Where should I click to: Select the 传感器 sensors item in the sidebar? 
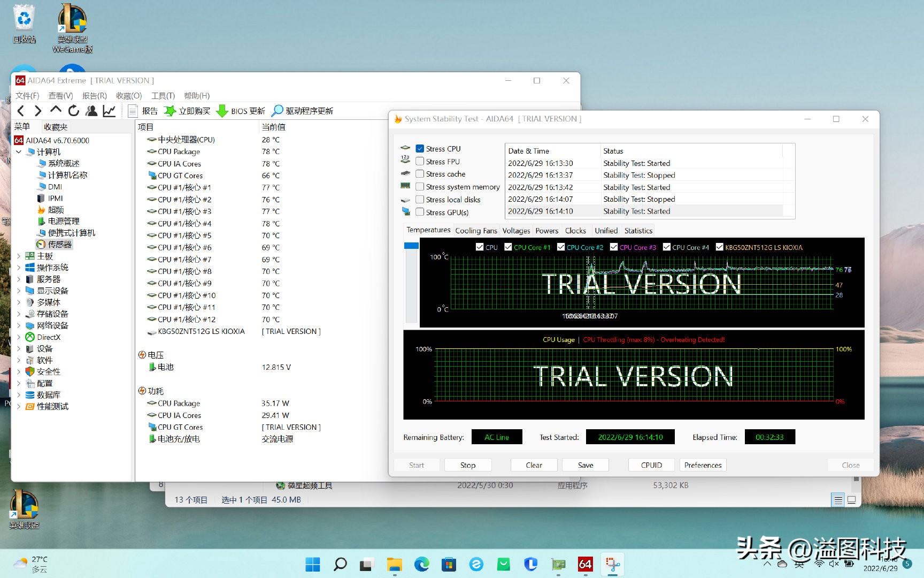tap(59, 244)
